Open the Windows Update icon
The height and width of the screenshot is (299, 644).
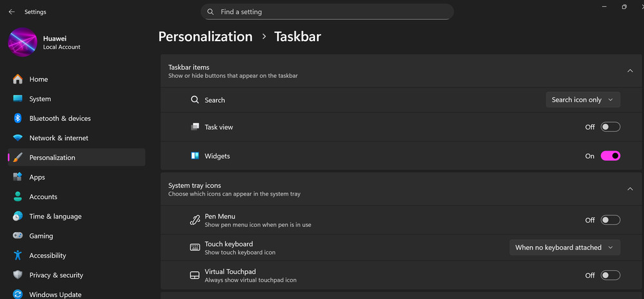17,294
